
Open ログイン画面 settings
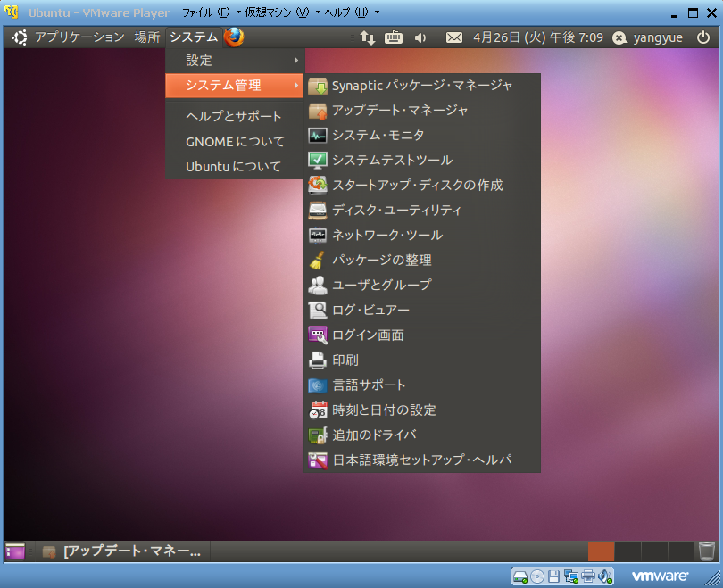point(422,335)
